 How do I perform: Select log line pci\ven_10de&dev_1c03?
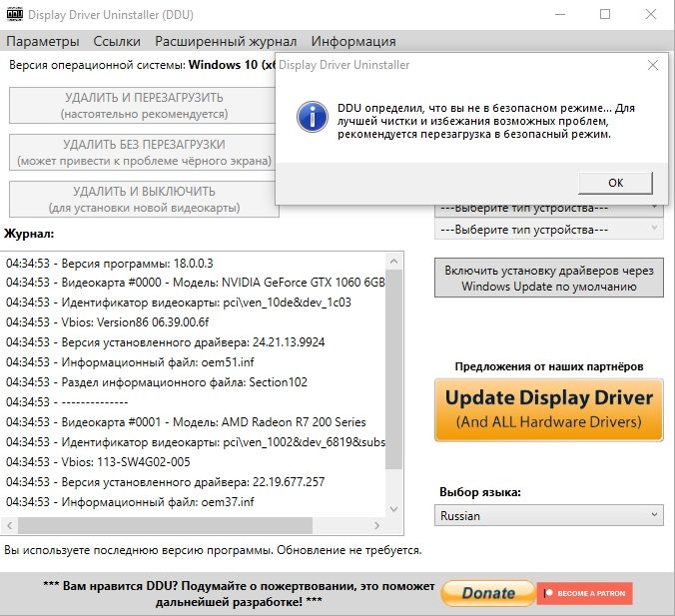point(179,303)
